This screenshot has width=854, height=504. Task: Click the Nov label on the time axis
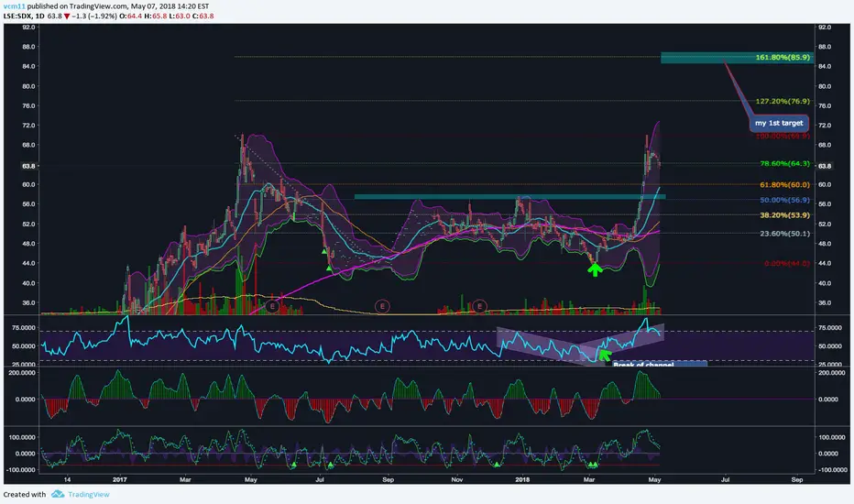457,480
